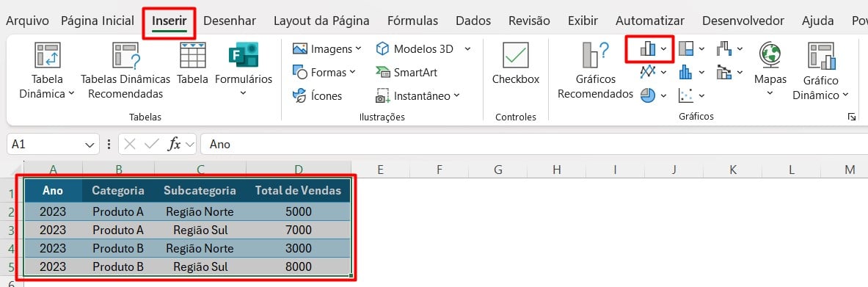Open the Dados tab

tap(473, 21)
